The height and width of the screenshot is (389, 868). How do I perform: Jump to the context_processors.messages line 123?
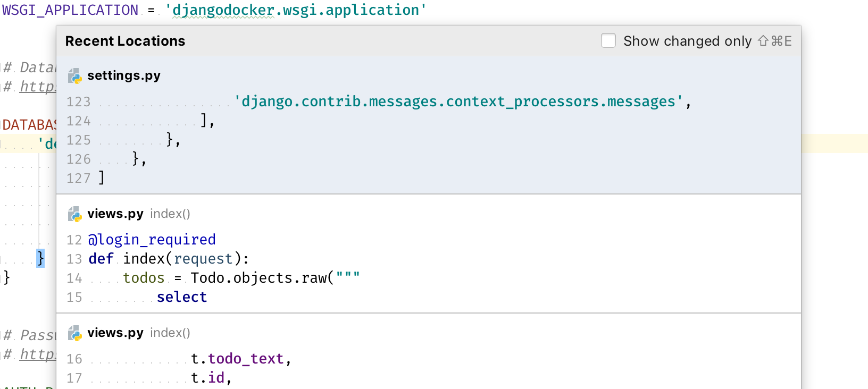[457, 102]
